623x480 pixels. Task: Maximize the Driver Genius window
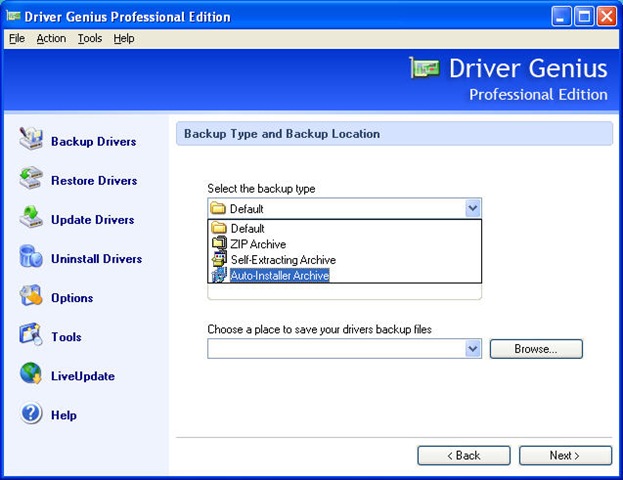pos(584,16)
